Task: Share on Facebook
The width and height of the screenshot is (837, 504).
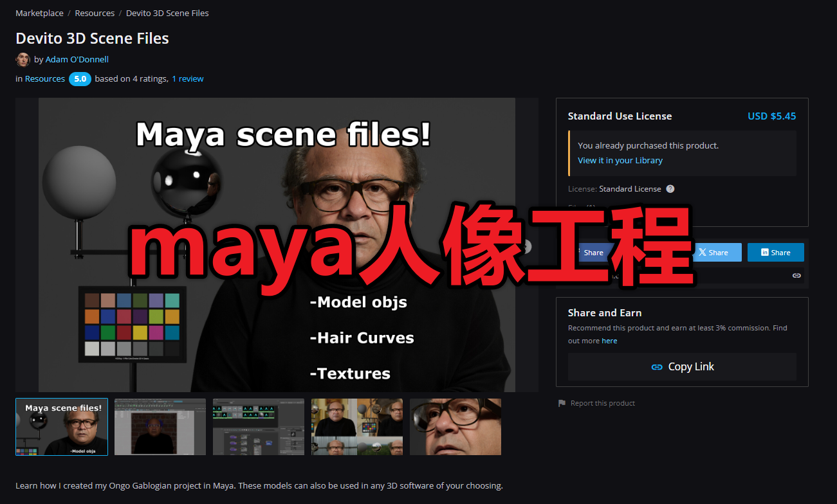Action: pos(593,253)
